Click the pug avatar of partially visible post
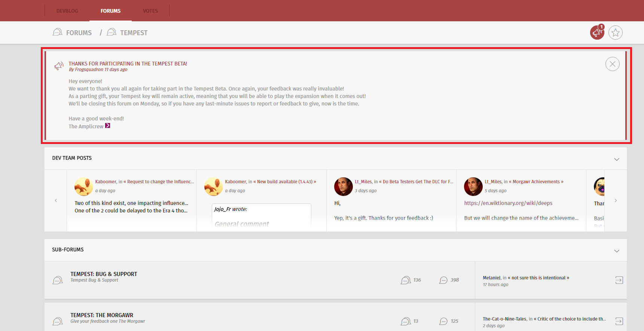This screenshot has height=331, width=644. click(x=599, y=187)
